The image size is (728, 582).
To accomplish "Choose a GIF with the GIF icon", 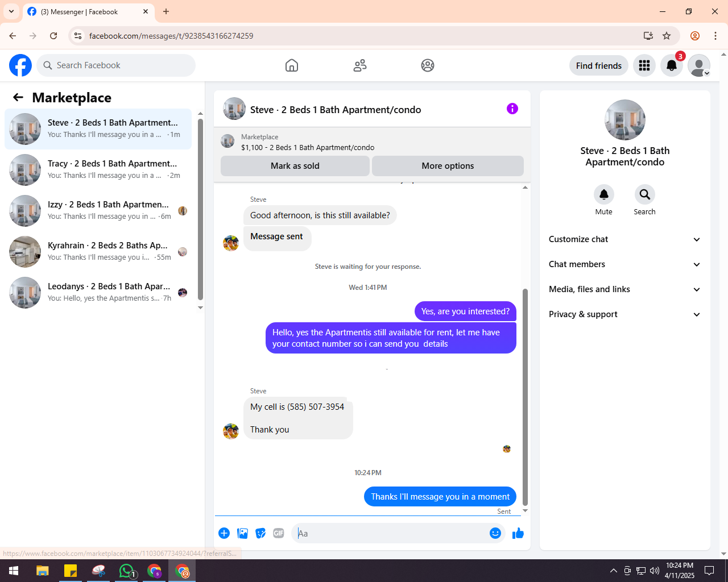I will click(x=279, y=533).
